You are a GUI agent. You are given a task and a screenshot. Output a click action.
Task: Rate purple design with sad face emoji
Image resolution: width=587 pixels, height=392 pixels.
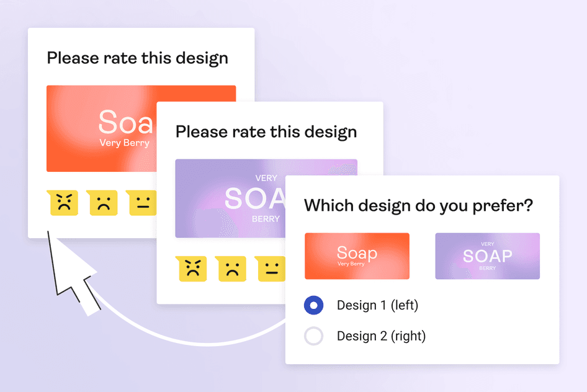coord(231,269)
